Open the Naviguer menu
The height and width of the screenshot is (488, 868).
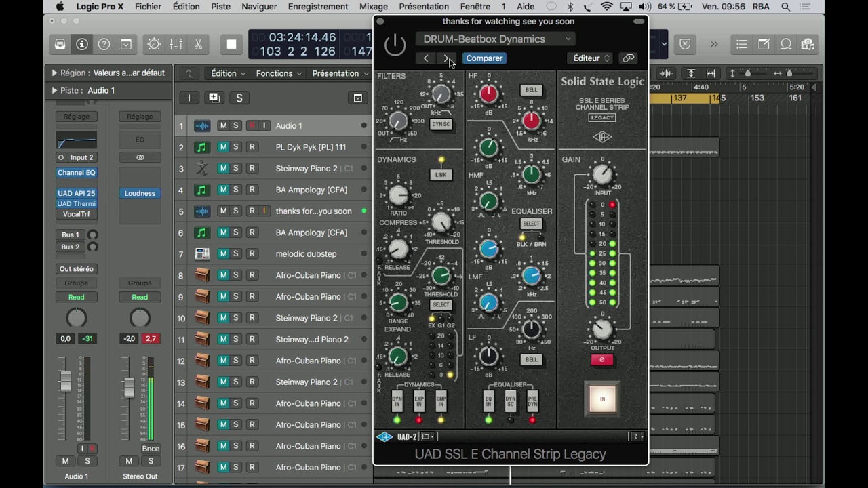tap(259, 7)
